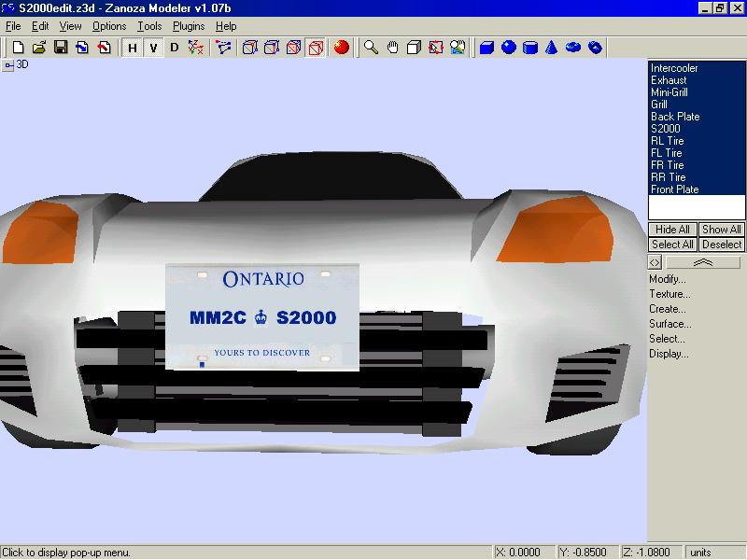Create a blue cylinder primitive

[530, 47]
